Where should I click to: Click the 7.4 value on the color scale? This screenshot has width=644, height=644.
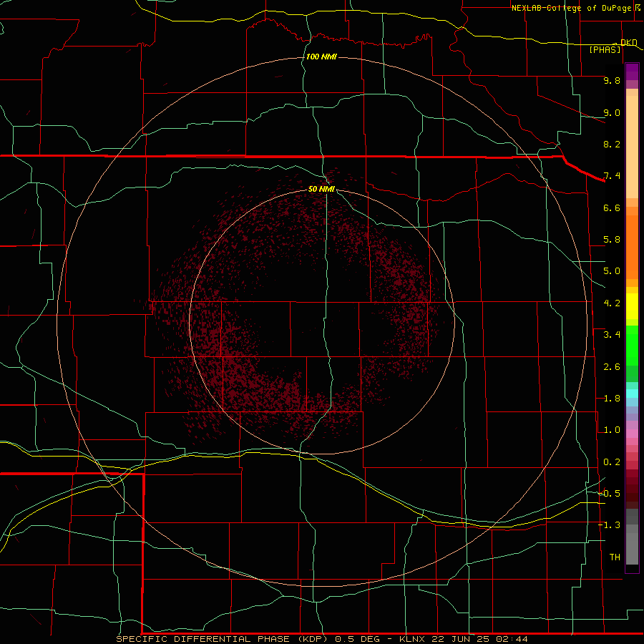pos(612,176)
